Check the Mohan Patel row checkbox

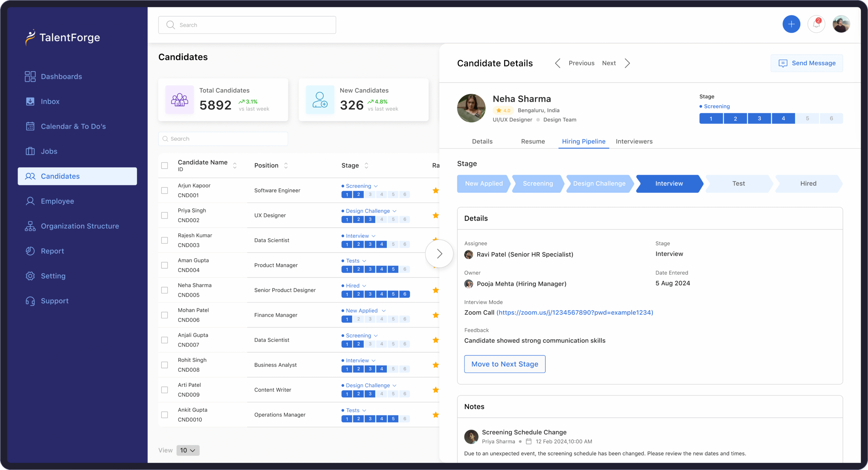coord(164,315)
